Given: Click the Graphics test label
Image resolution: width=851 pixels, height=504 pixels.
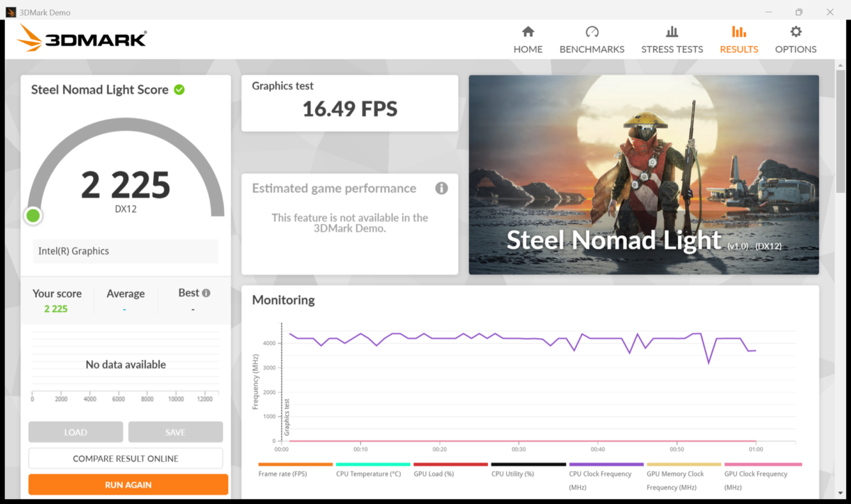Looking at the screenshot, I should (283, 86).
